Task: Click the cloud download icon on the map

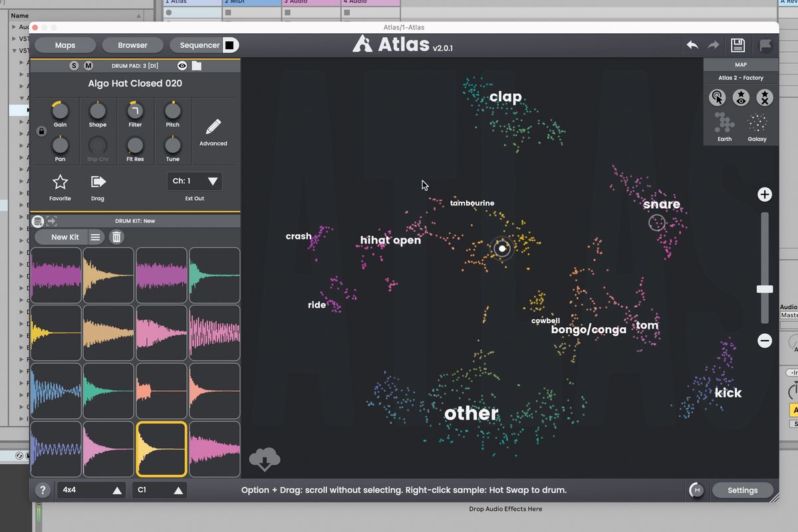Action: pos(265,458)
